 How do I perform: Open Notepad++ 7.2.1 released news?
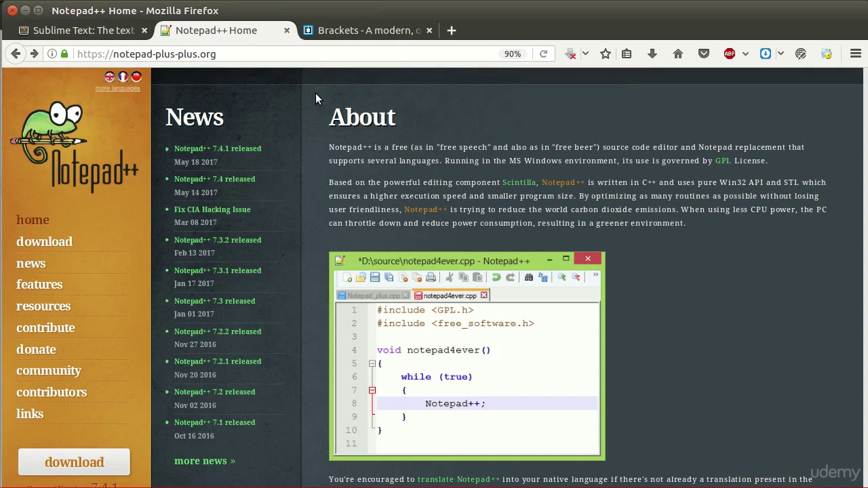218,361
